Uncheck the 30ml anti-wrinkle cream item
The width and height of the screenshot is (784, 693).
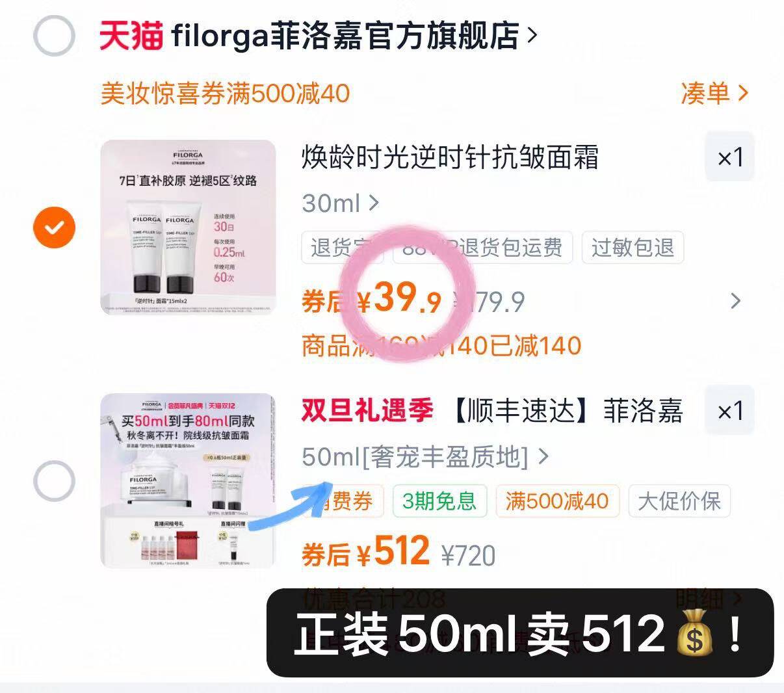[x=55, y=227]
